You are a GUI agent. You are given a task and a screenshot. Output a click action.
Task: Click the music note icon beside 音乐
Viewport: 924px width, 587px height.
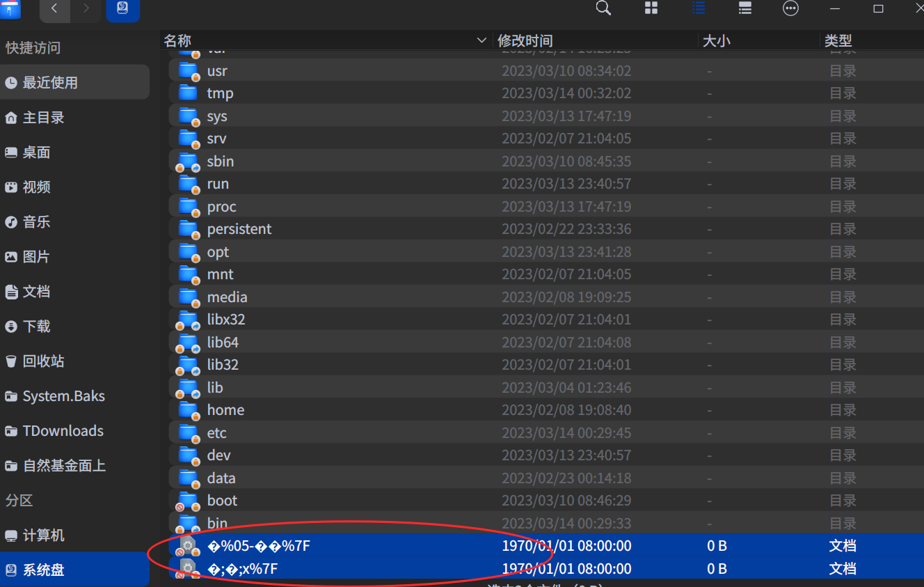pyautogui.click(x=11, y=222)
